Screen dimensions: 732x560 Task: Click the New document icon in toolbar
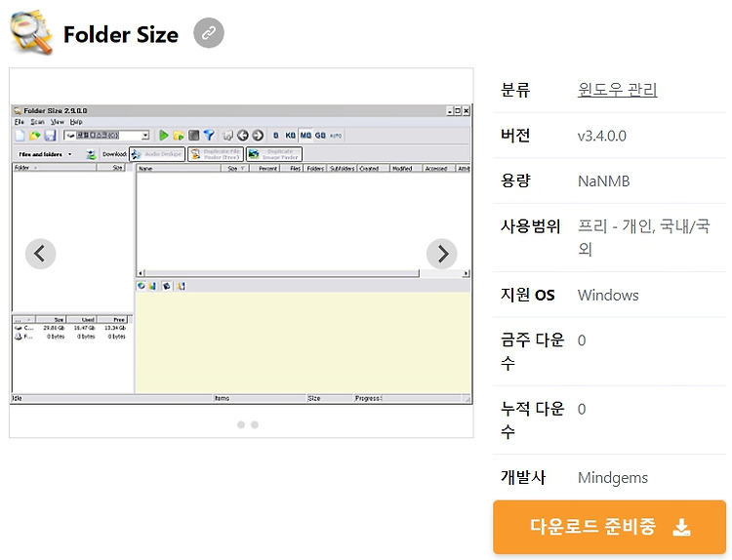(x=20, y=136)
